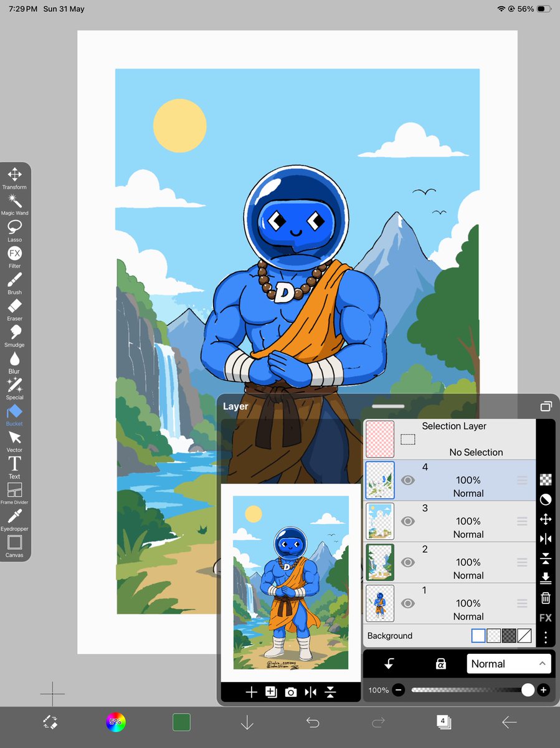This screenshot has height=748, width=560.
Task: Hide layer 3 with its eye icon
Action: click(x=408, y=521)
